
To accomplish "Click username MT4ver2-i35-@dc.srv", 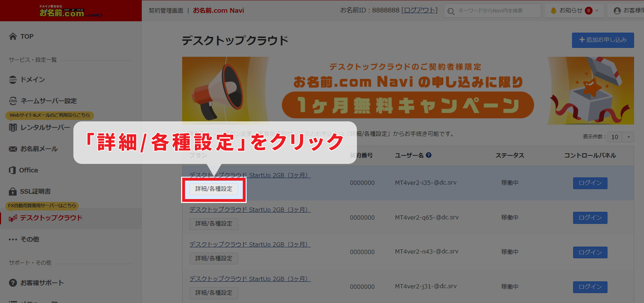I will pos(426,183).
